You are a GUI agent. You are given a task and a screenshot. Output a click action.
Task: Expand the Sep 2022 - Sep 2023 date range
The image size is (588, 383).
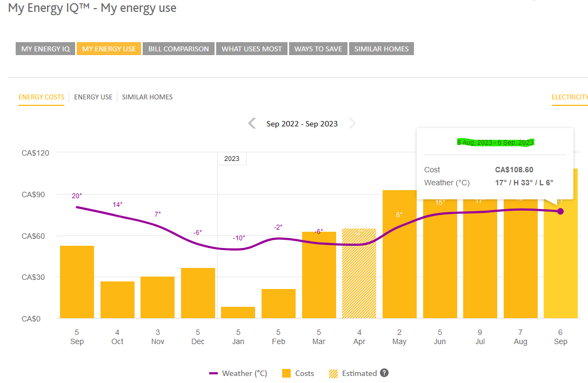click(x=302, y=123)
